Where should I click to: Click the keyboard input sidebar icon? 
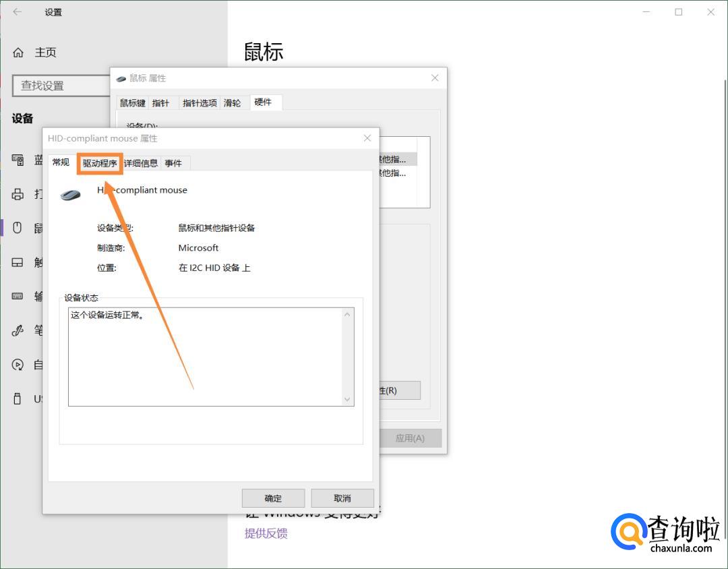(18, 296)
